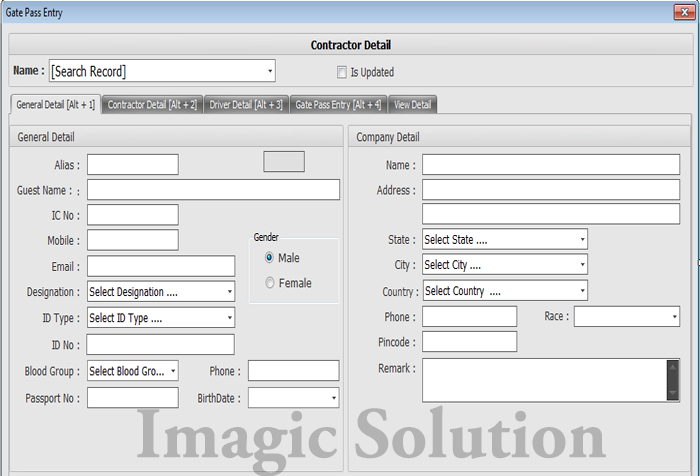The image size is (700, 476).
Task: Click the blank button beside Alias field
Action: click(284, 162)
